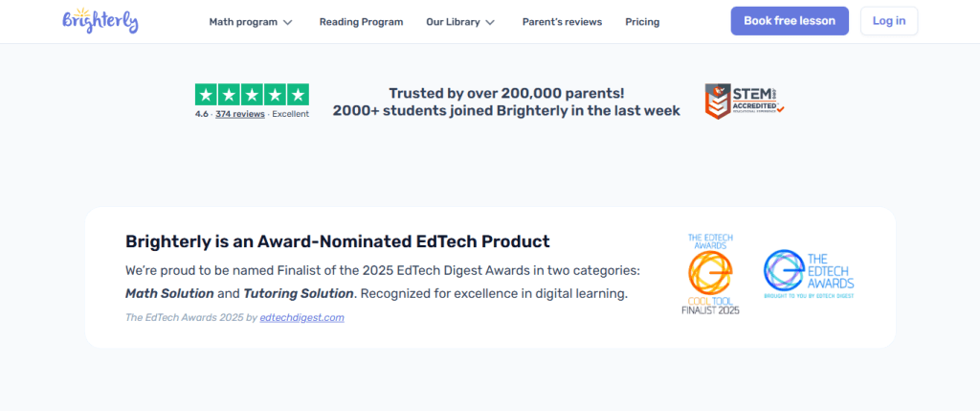The image size is (980, 411).
Task: Click the Brighterly logo
Action: click(x=100, y=21)
